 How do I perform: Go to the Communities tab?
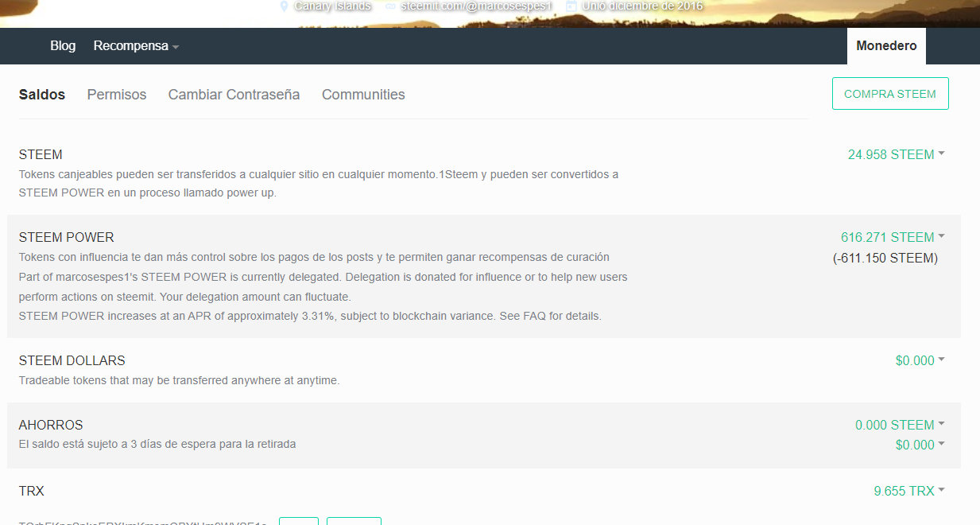tap(363, 95)
